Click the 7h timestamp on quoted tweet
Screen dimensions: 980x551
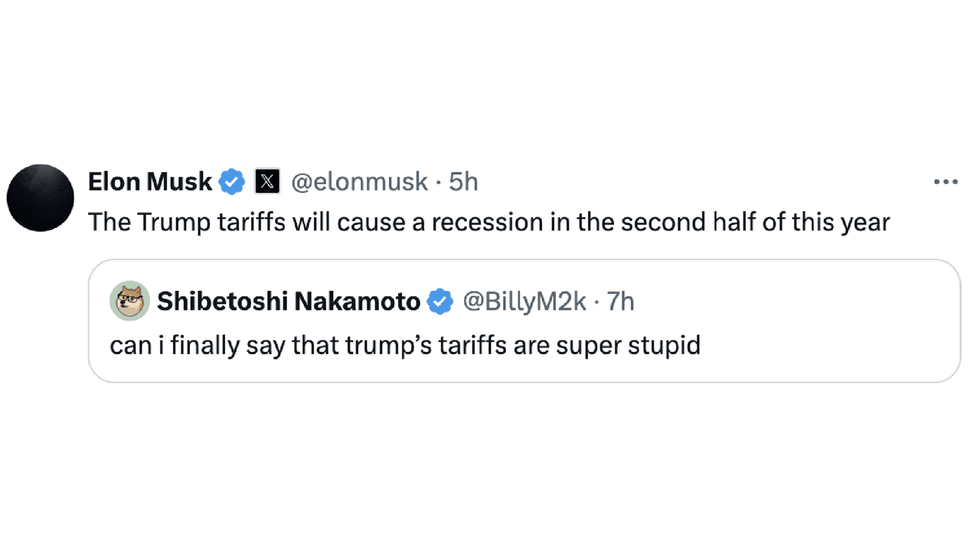623,302
